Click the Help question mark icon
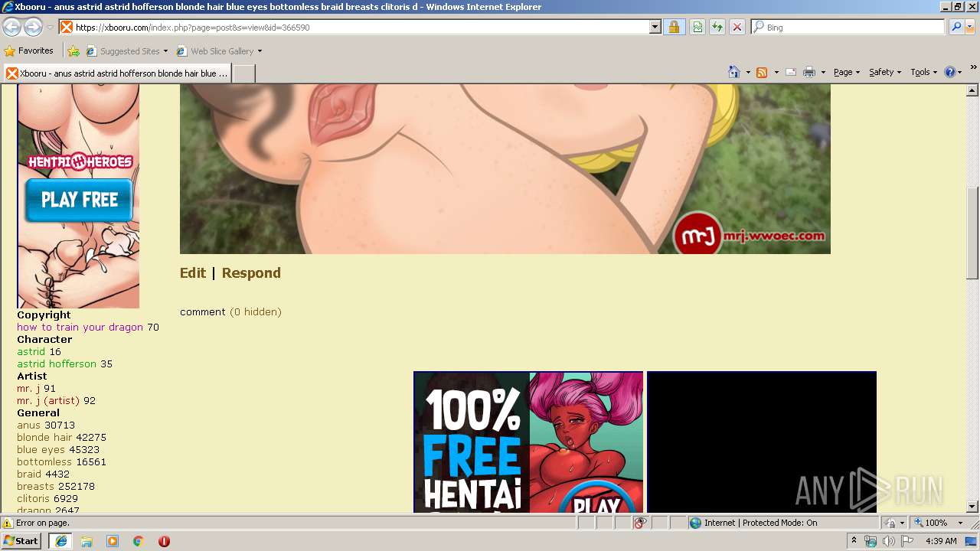The width and height of the screenshot is (980, 551). tap(949, 72)
